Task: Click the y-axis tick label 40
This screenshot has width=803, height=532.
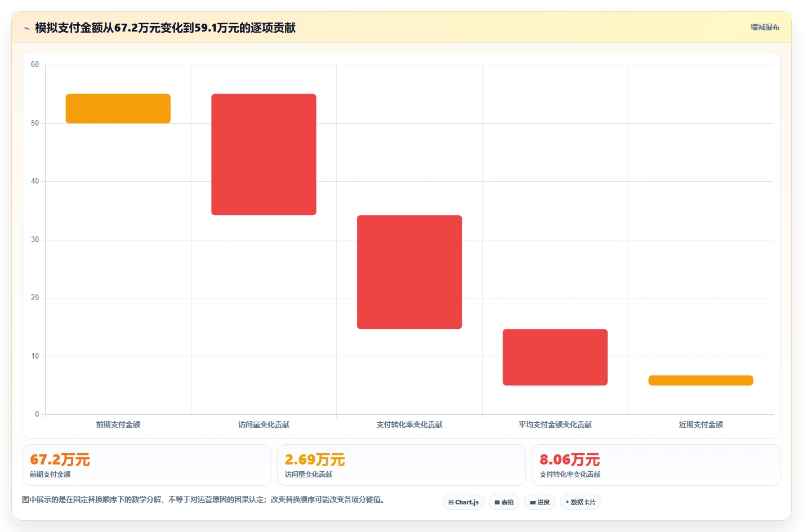Action: click(35, 181)
